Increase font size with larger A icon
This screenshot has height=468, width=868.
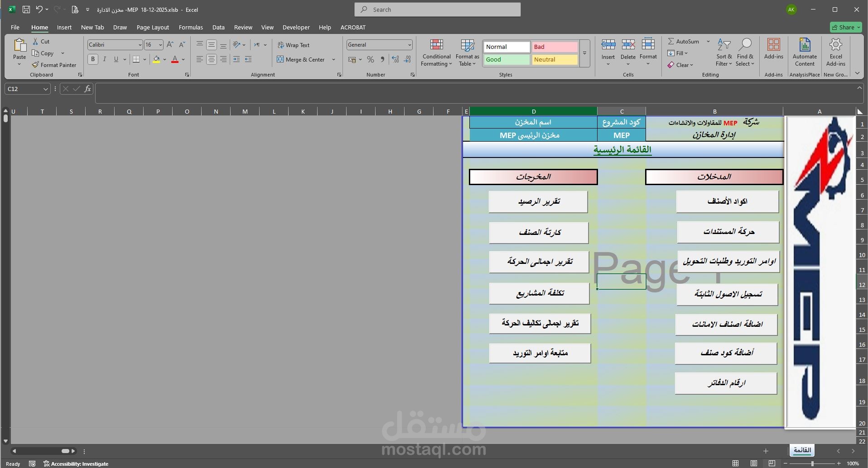pyautogui.click(x=170, y=45)
